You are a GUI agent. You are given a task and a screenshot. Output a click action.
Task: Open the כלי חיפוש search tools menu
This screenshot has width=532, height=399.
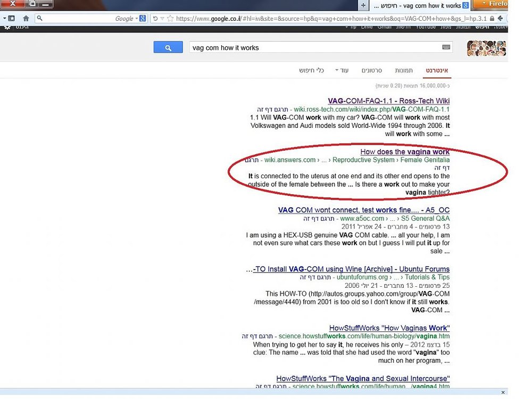click(311, 70)
